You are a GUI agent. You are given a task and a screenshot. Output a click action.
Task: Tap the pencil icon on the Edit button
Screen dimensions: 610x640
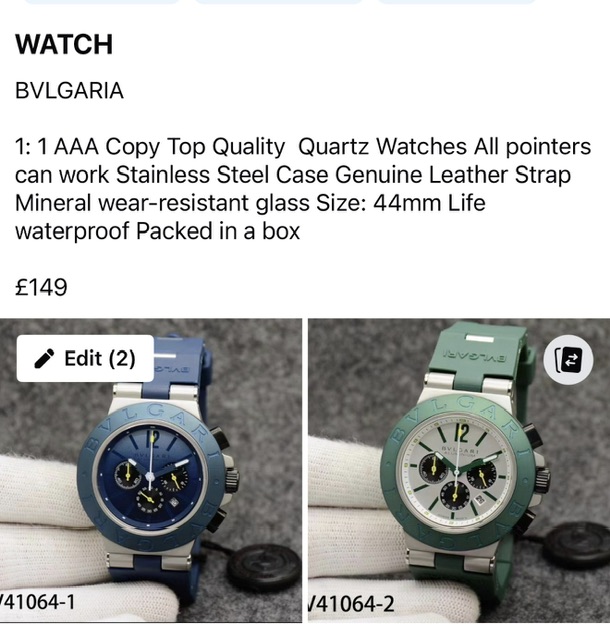click(x=44, y=359)
